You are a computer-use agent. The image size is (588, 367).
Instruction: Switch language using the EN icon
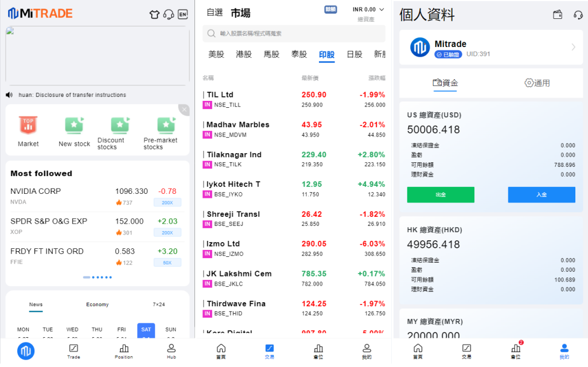click(x=182, y=14)
